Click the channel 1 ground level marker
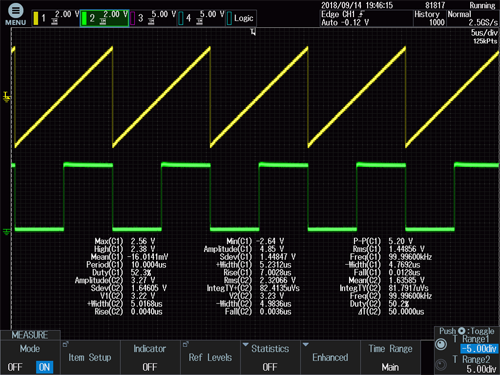500x375 pixels. [x=7, y=97]
